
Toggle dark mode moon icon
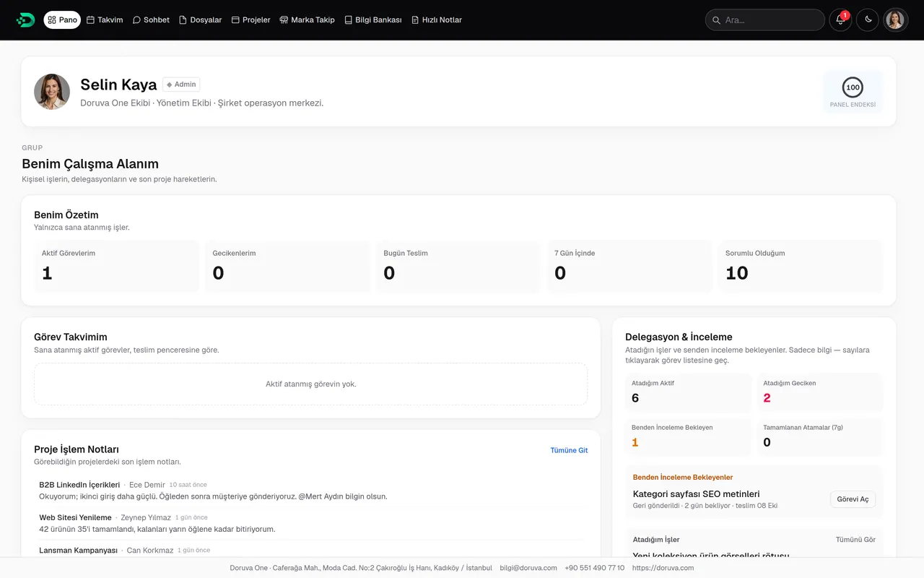pyautogui.click(x=868, y=20)
